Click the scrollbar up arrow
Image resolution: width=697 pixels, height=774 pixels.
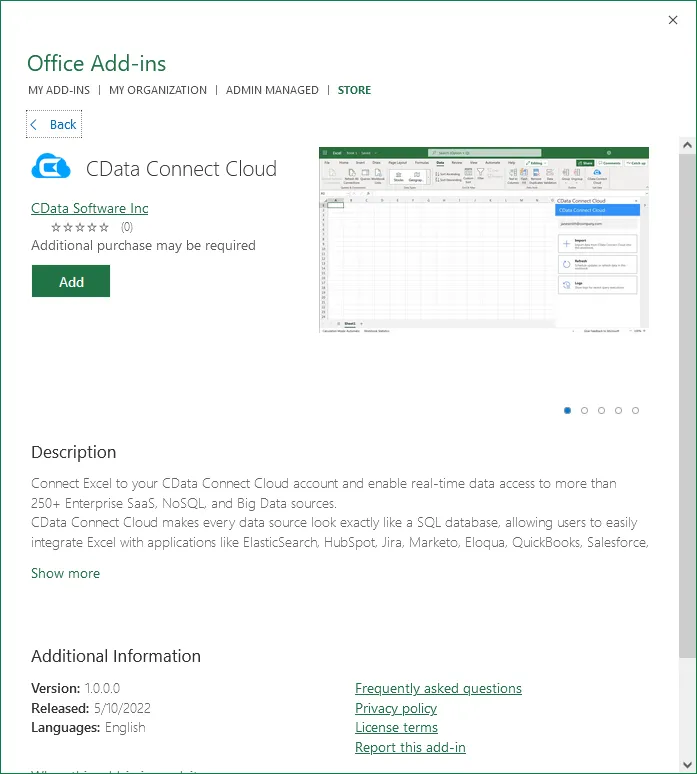click(x=686, y=146)
